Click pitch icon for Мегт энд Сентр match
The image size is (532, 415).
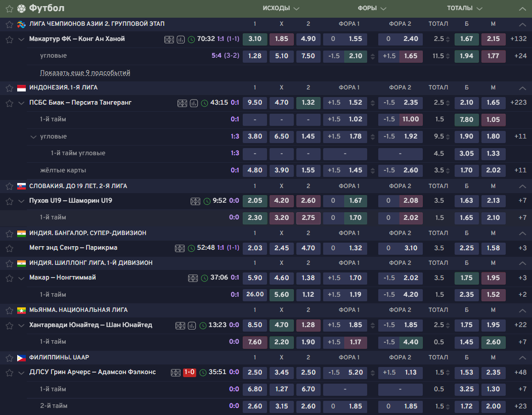point(180,248)
